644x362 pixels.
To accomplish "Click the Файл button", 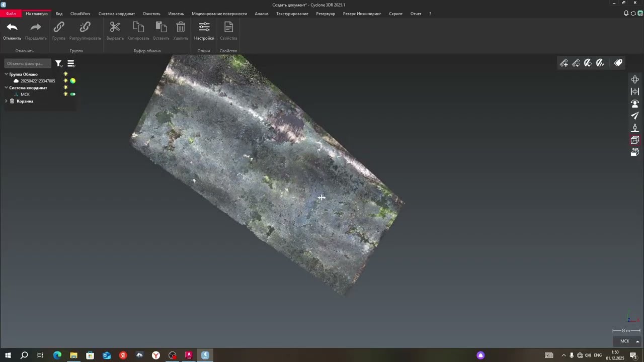I will (x=11, y=14).
